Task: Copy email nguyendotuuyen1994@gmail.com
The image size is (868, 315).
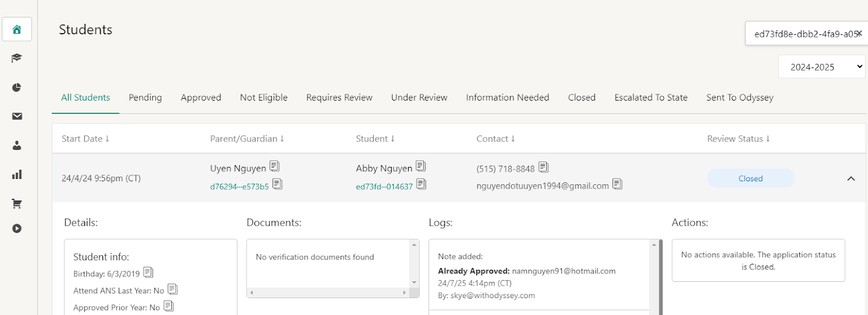Action: [x=617, y=184]
